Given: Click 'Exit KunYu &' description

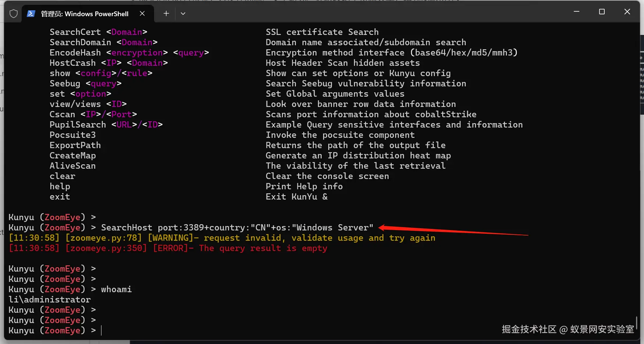Looking at the screenshot, I should point(296,197).
